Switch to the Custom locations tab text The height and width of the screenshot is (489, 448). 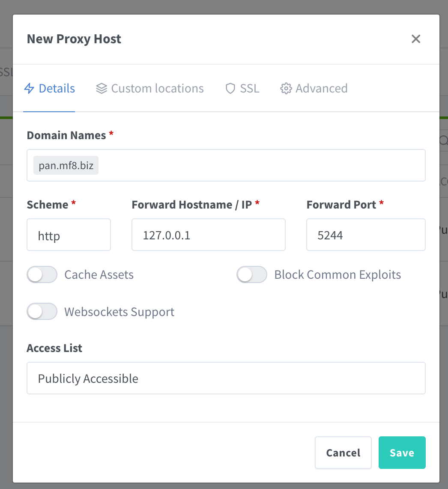[157, 89]
